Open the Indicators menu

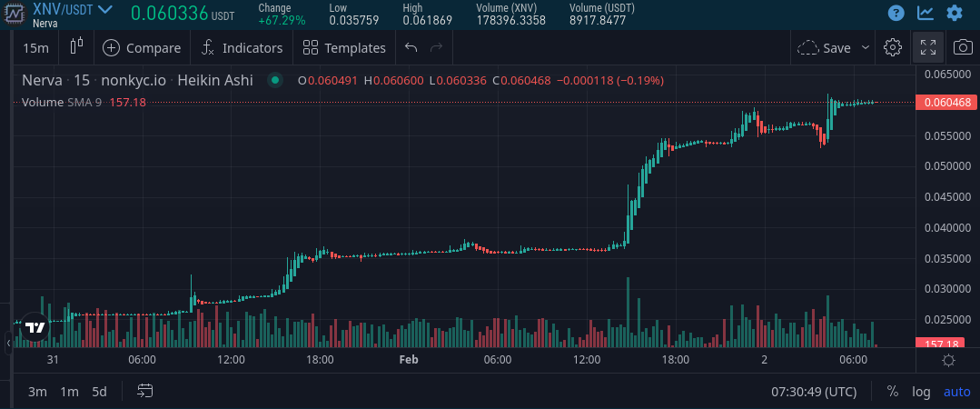243,48
